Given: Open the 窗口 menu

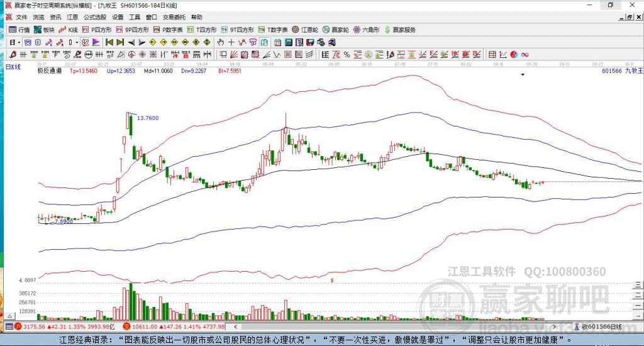Looking at the screenshot, I should point(151,17).
